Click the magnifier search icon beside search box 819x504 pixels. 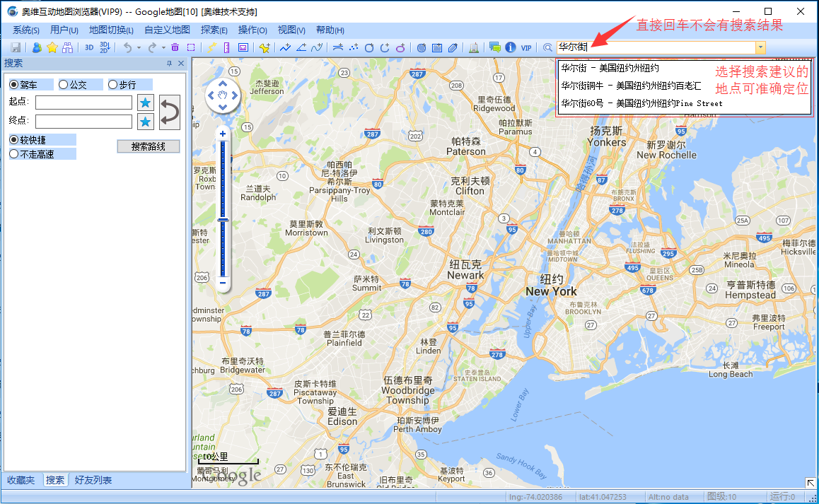547,47
